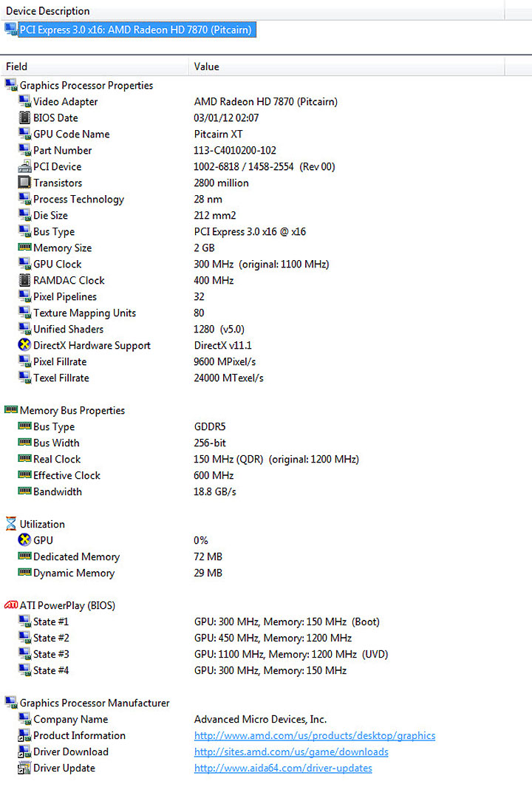Viewport: 532px width, 787px height.
Task: Click the Transistors chip icon
Action: click(x=24, y=183)
